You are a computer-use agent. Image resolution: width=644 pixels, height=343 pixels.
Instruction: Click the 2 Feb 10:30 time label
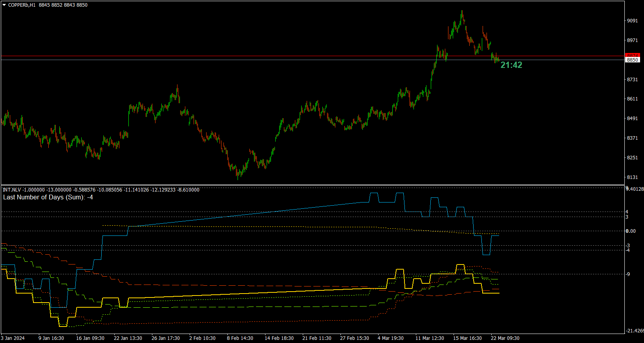tap(202, 338)
